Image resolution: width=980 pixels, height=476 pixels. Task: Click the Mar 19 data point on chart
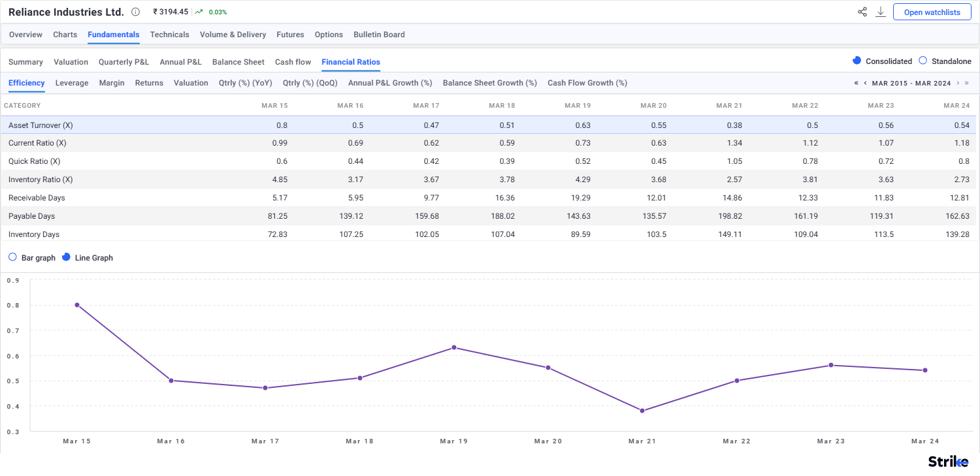454,347
